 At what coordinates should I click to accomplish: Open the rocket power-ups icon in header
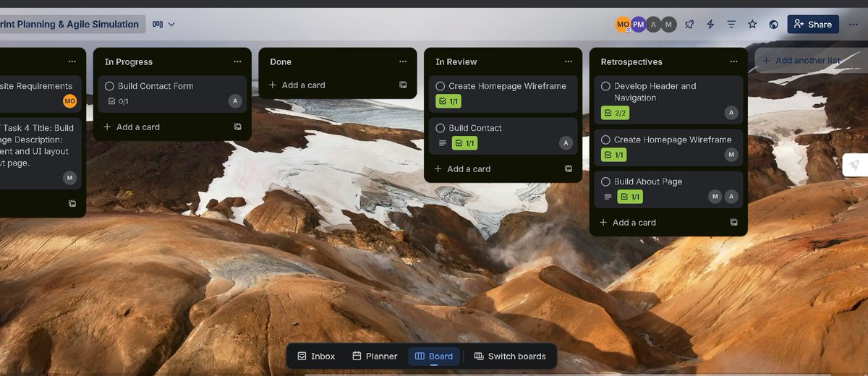(689, 24)
